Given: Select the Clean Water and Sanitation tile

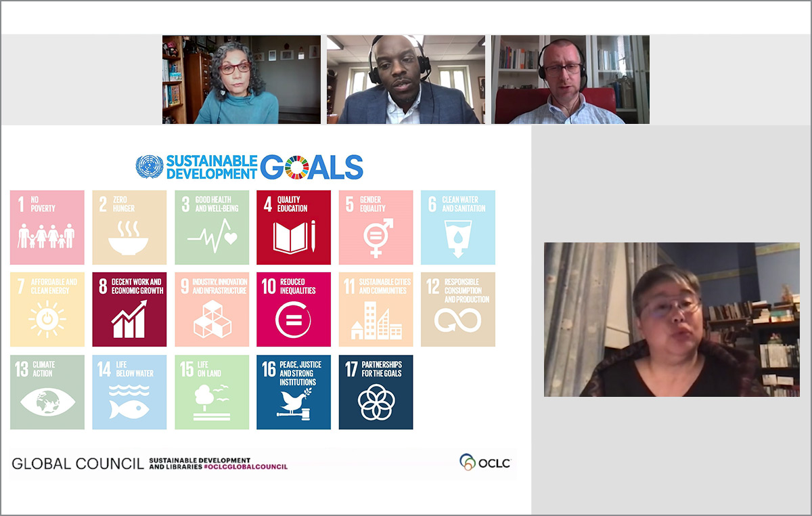Looking at the screenshot, I should click(x=458, y=227).
